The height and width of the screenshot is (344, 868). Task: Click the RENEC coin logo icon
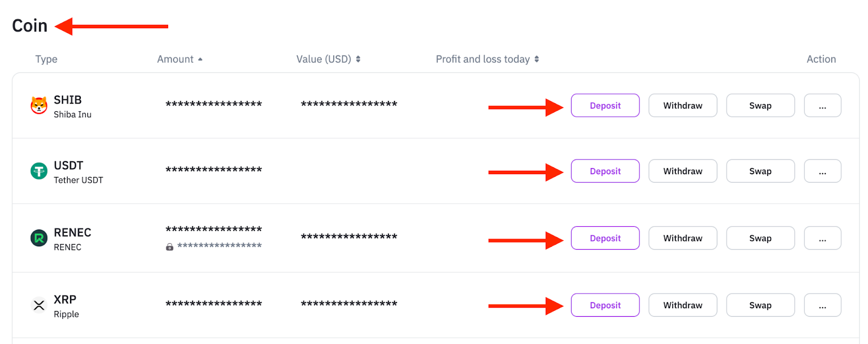click(39, 238)
